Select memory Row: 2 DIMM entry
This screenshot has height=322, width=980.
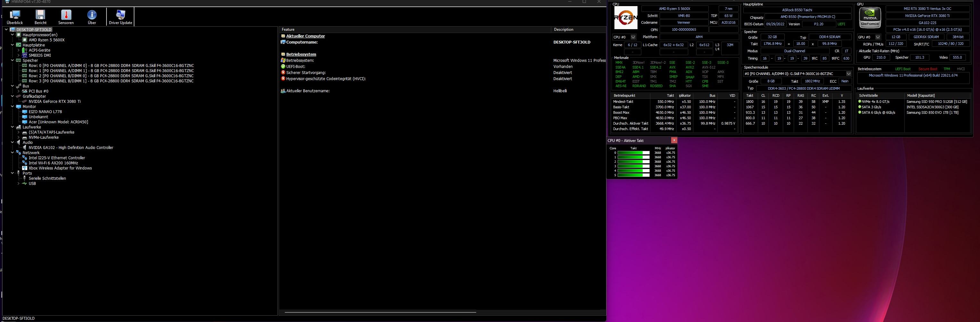[111, 76]
